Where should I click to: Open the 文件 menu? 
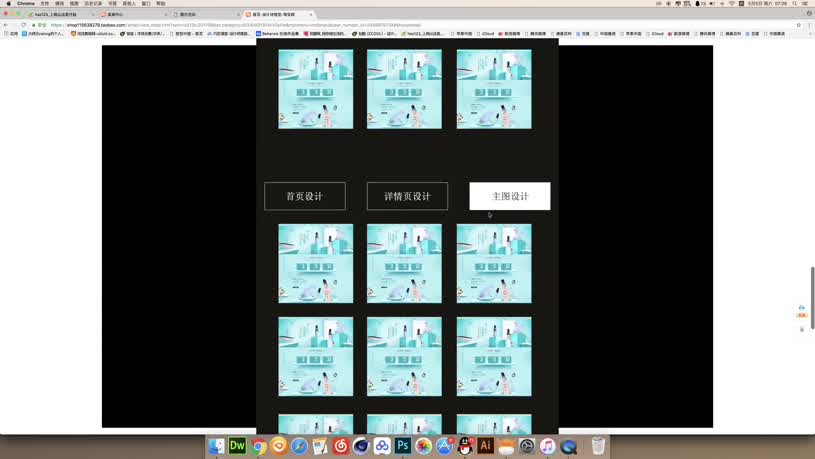(x=45, y=3)
